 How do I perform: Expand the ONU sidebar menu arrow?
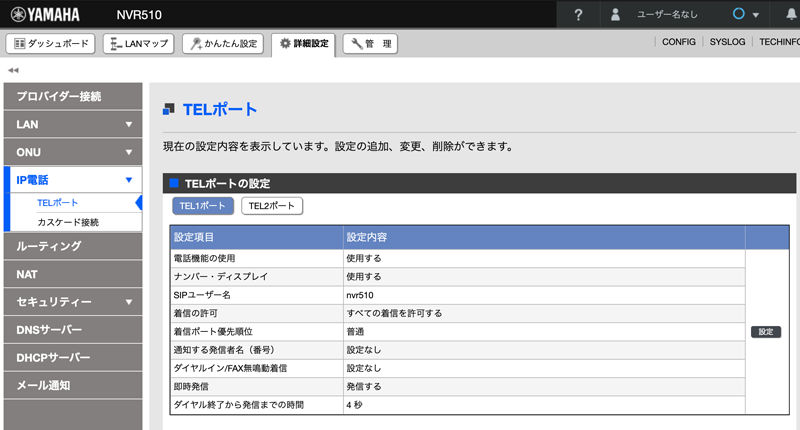129,152
